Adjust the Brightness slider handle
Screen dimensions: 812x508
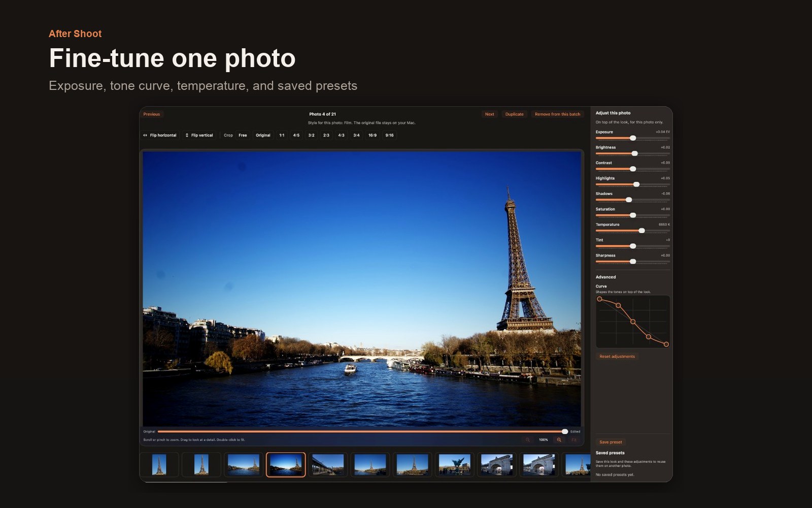pyautogui.click(x=634, y=153)
